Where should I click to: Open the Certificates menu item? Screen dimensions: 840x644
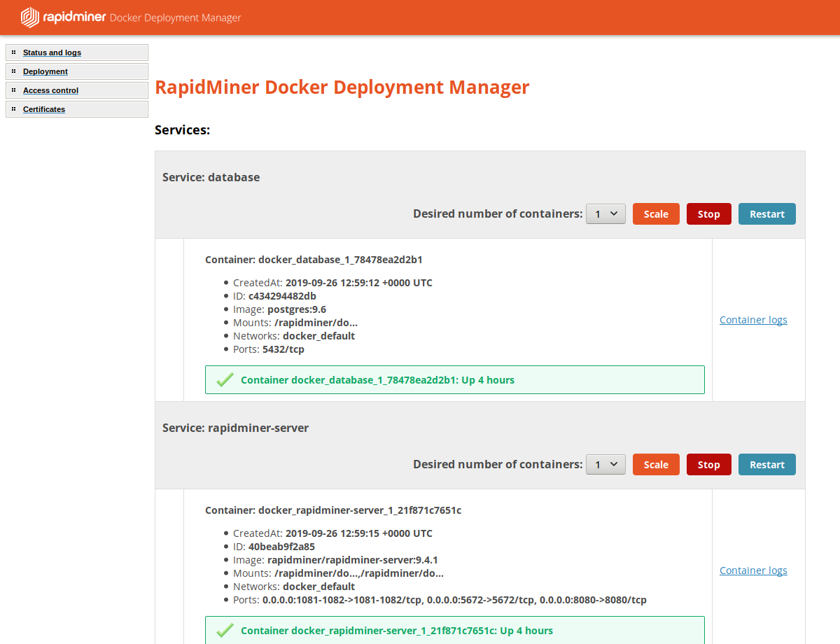44,109
